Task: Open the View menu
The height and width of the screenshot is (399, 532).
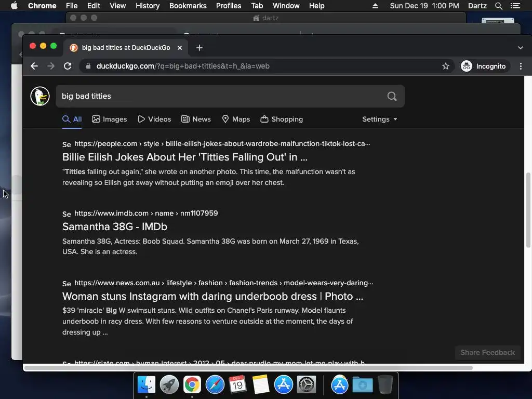Action: [118, 6]
